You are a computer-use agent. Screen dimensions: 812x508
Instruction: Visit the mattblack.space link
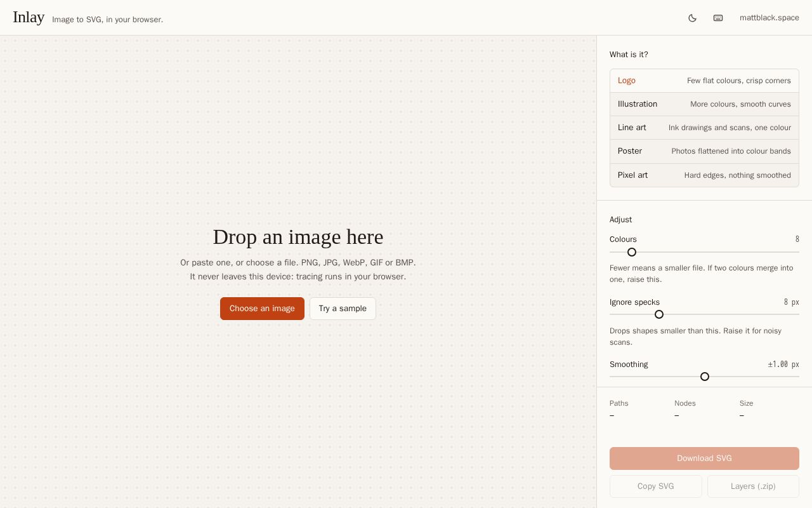pos(769,18)
